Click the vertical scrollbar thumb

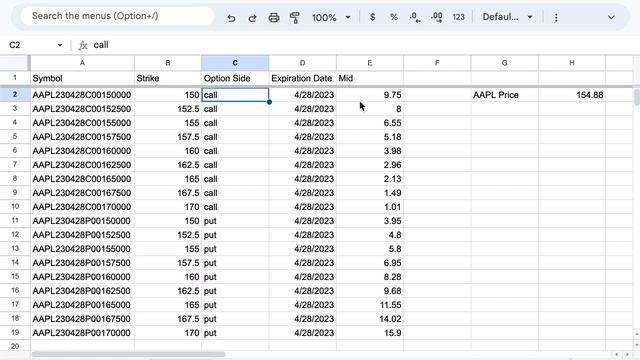click(637, 97)
